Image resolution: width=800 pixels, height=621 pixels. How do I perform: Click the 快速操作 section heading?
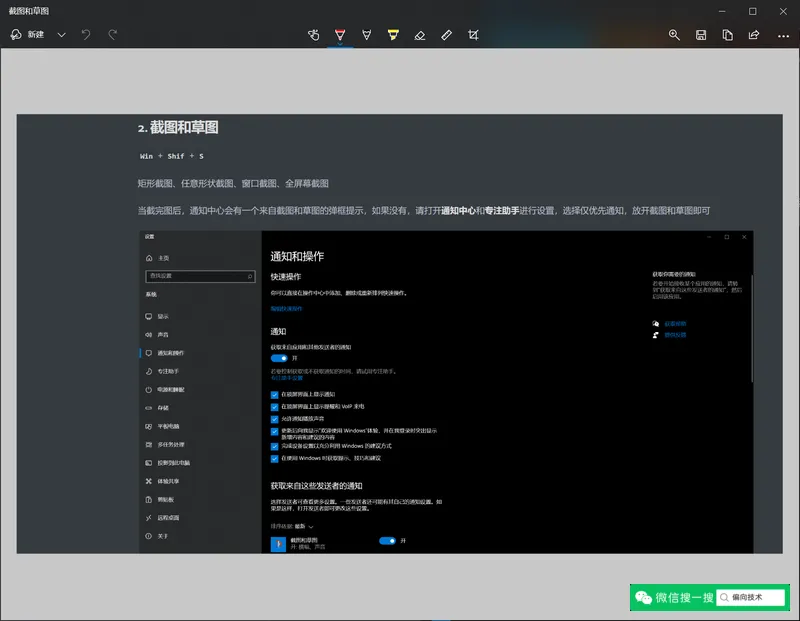[x=286, y=277]
